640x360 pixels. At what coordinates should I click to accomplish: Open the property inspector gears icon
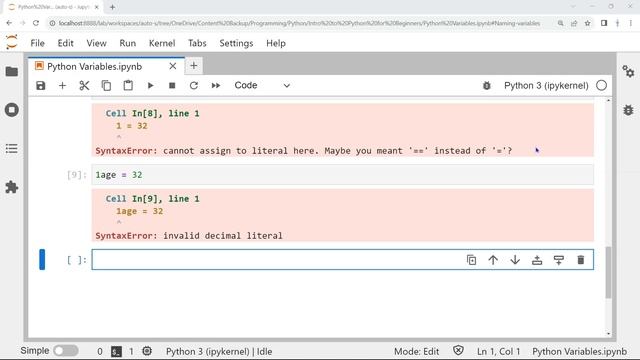(x=628, y=71)
